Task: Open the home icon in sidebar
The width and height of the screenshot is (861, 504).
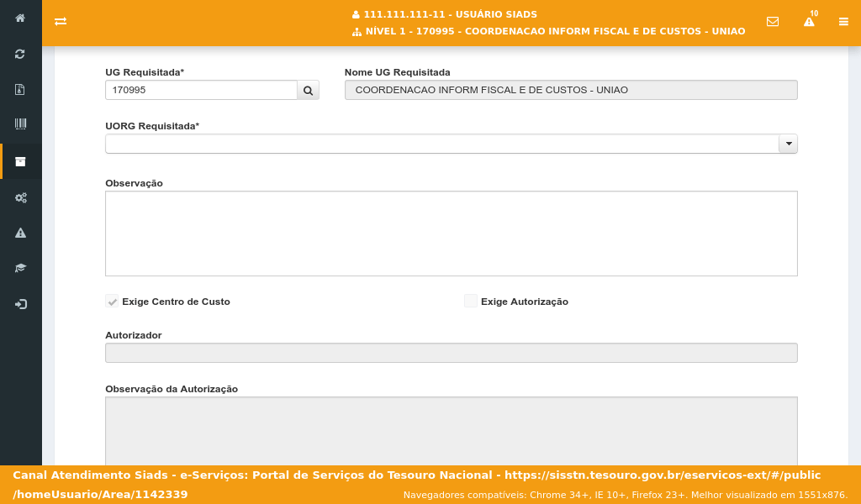Action: point(20,18)
